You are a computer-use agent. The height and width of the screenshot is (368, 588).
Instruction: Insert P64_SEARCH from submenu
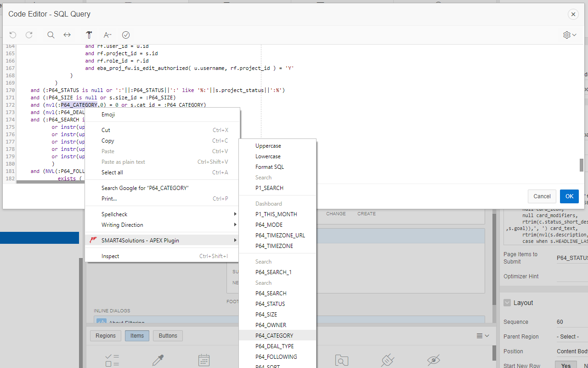277,293
